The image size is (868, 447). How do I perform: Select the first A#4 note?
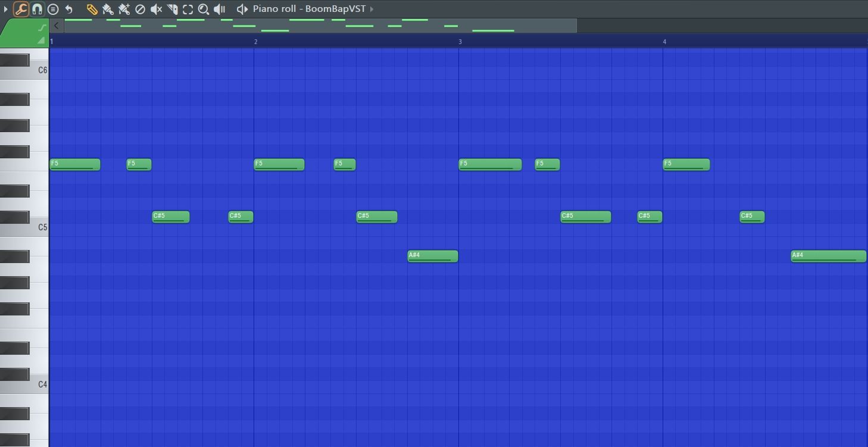click(x=433, y=257)
